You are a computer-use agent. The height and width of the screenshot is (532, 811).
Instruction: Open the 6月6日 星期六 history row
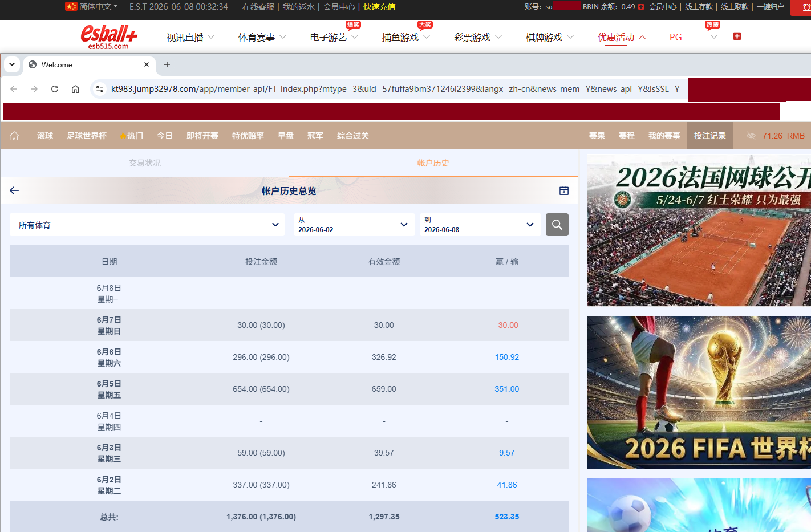tap(289, 357)
